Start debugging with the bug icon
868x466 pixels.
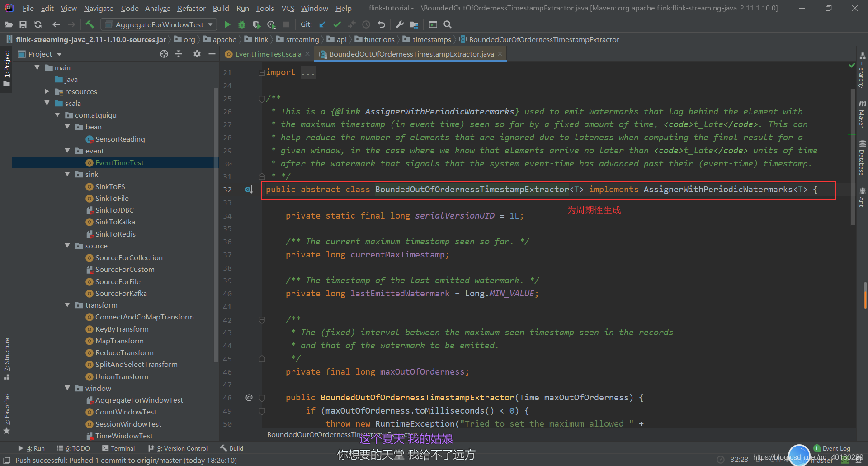pos(242,24)
